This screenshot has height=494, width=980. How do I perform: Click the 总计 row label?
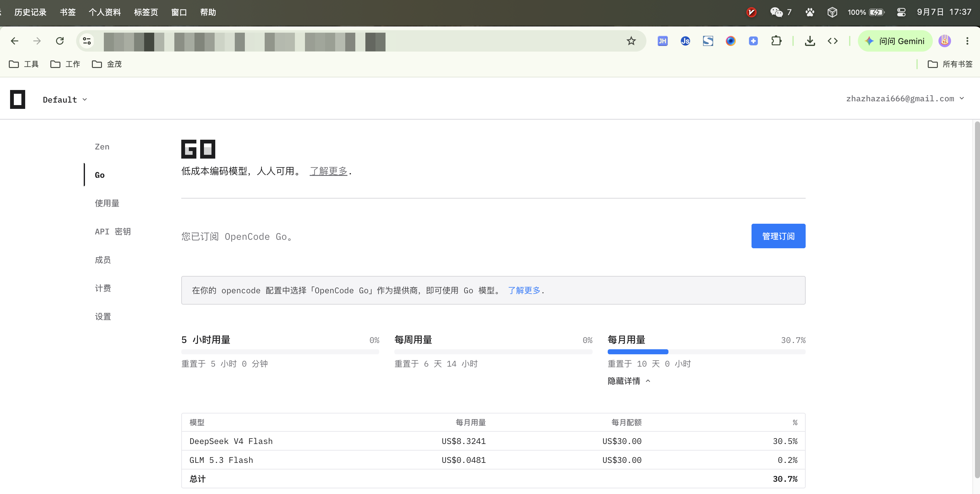pos(197,479)
